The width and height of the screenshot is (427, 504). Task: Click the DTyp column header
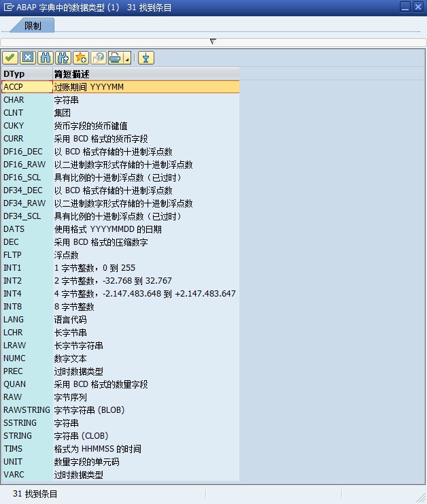27,74
